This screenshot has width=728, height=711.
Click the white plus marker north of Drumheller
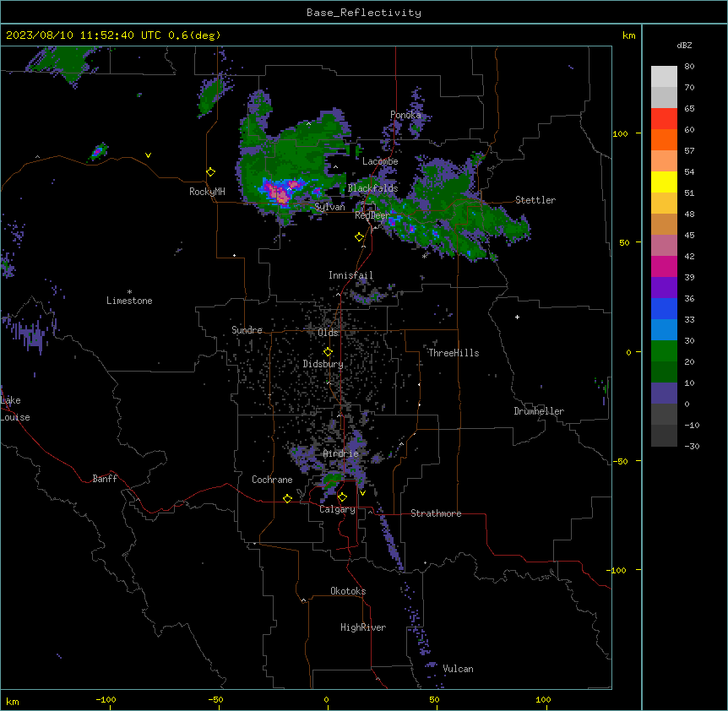(x=517, y=317)
